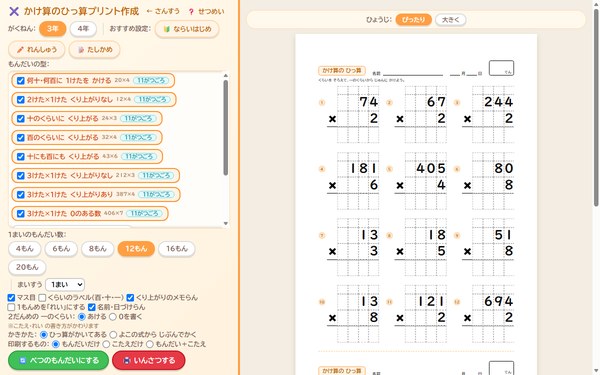Select the 0を書く radio option

[x=113, y=316]
